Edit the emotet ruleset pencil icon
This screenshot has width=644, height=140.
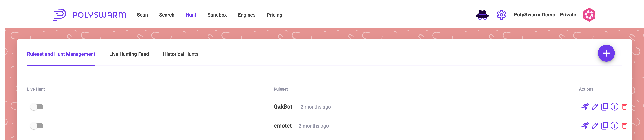[595, 126]
